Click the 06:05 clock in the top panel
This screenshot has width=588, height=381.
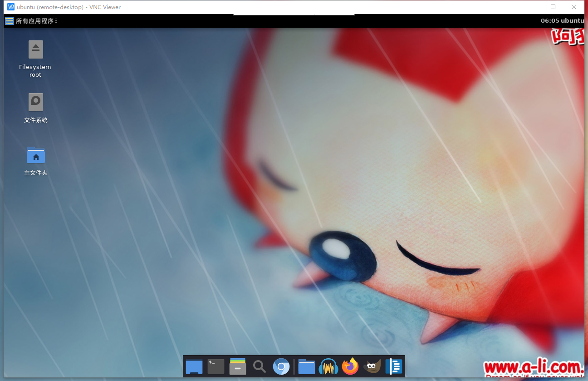(549, 21)
